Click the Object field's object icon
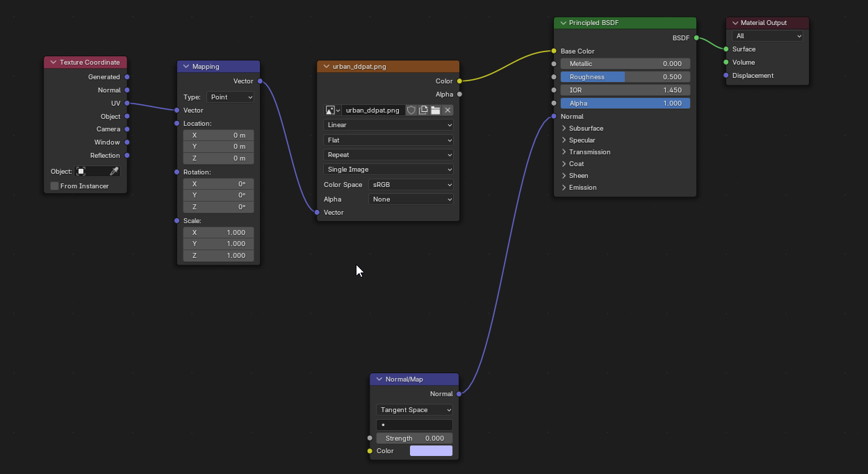This screenshot has height=474, width=868. coord(81,171)
